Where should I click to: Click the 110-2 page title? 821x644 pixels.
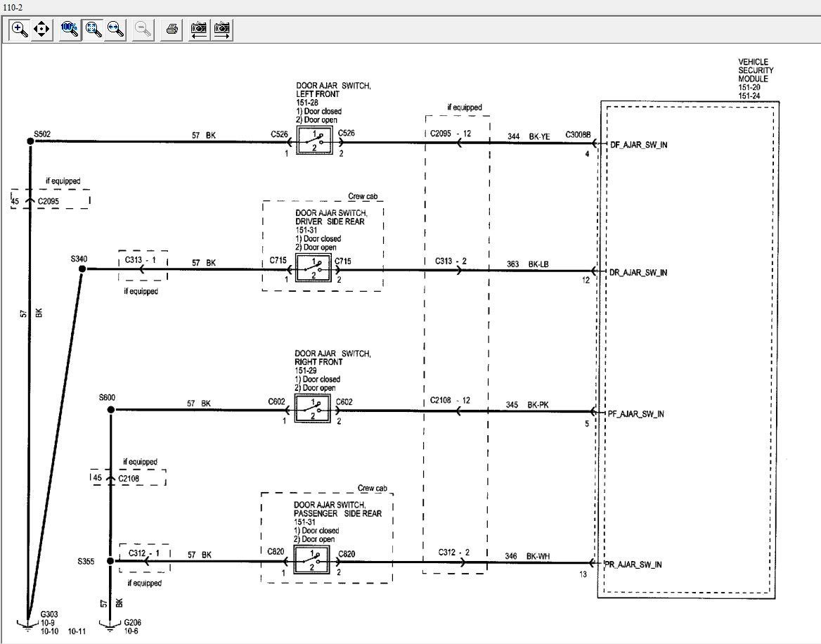(x=13, y=7)
